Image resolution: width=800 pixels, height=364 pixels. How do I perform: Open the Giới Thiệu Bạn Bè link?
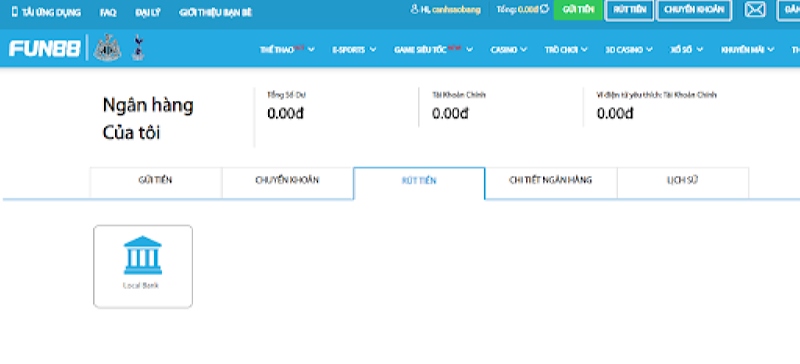pos(216,13)
